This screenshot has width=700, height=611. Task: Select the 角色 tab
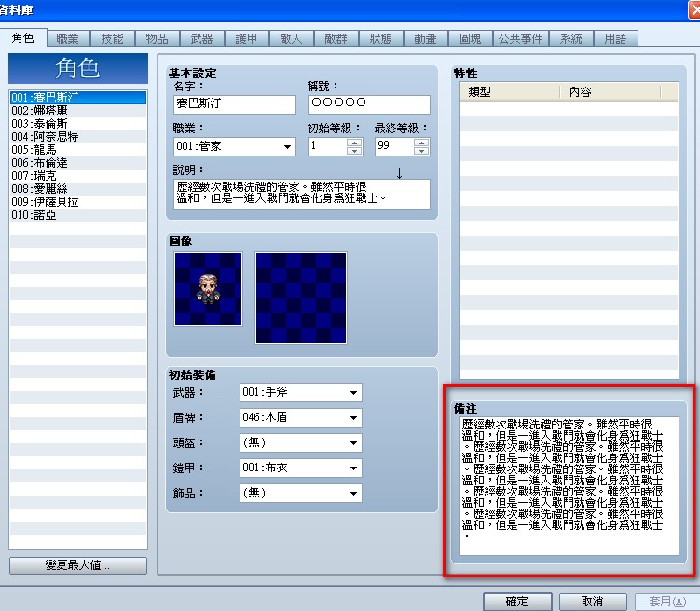click(x=22, y=38)
